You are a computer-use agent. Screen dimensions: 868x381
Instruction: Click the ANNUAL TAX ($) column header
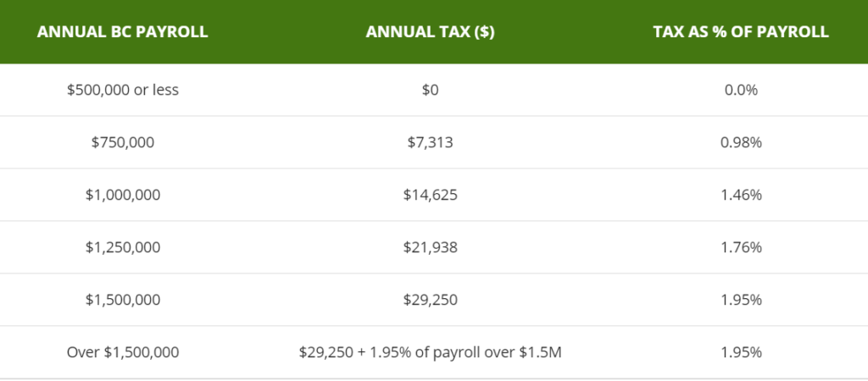coord(431,32)
